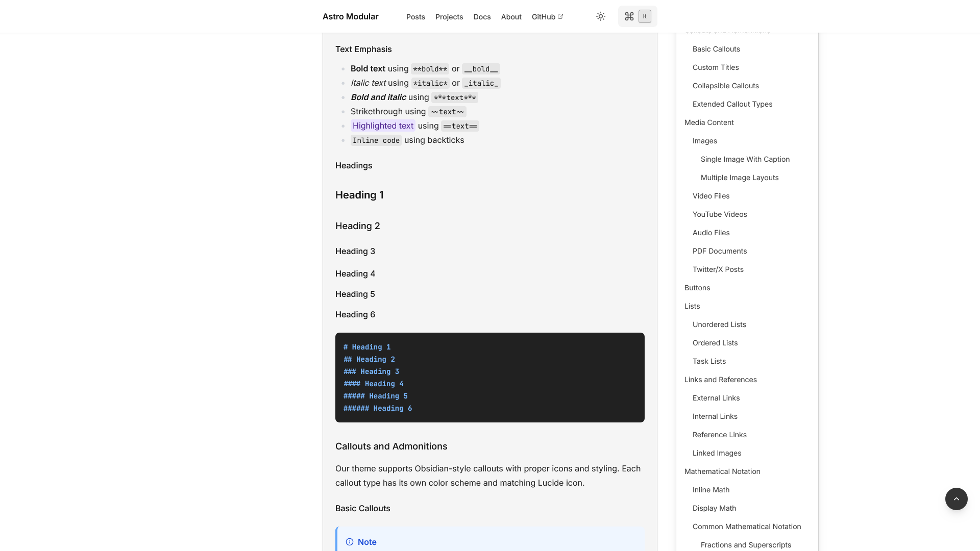Open Single Image With Caption entry
This screenshot has width=980, height=551.
pyautogui.click(x=745, y=159)
